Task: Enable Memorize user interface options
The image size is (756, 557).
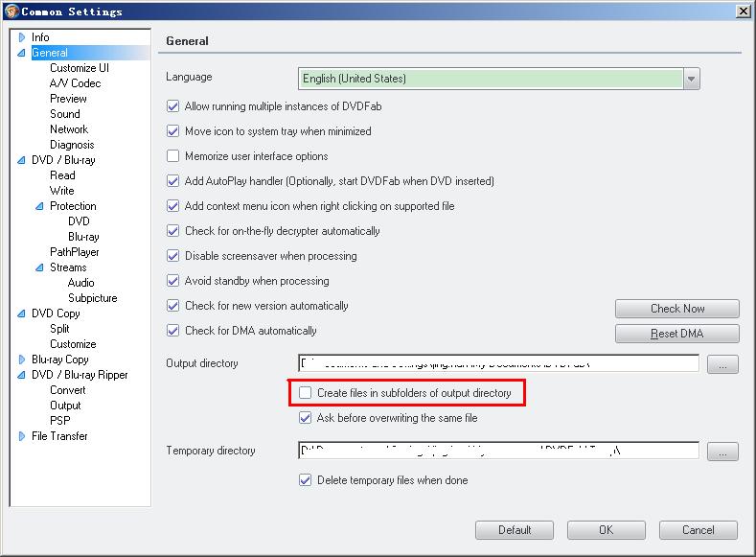Action: (x=172, y=155)
